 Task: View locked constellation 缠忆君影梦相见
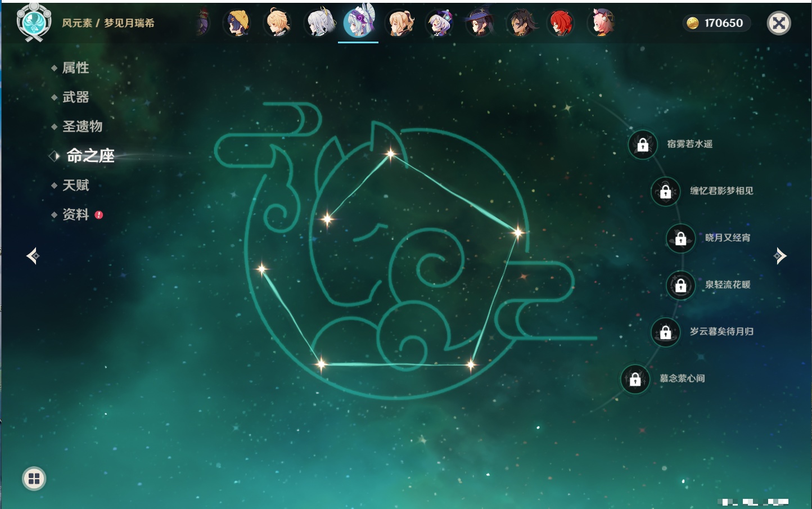click(666, 191)
